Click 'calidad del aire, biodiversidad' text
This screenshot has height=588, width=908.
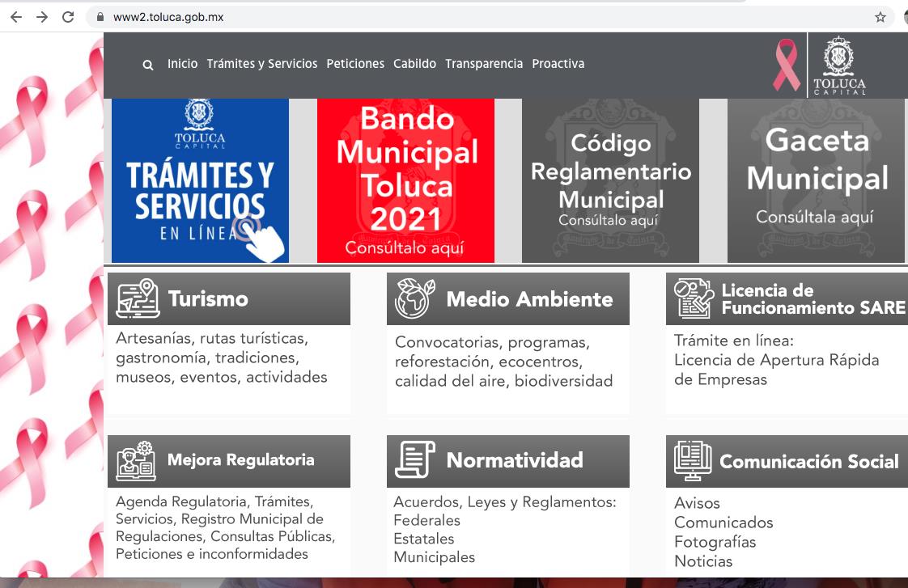(x=504, y=382)
